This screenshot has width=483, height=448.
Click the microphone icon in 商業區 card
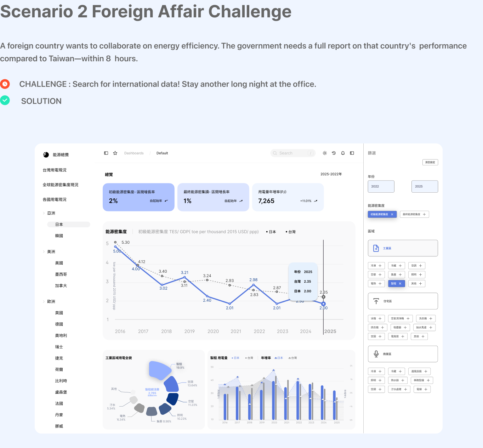[x=376, y=354]
